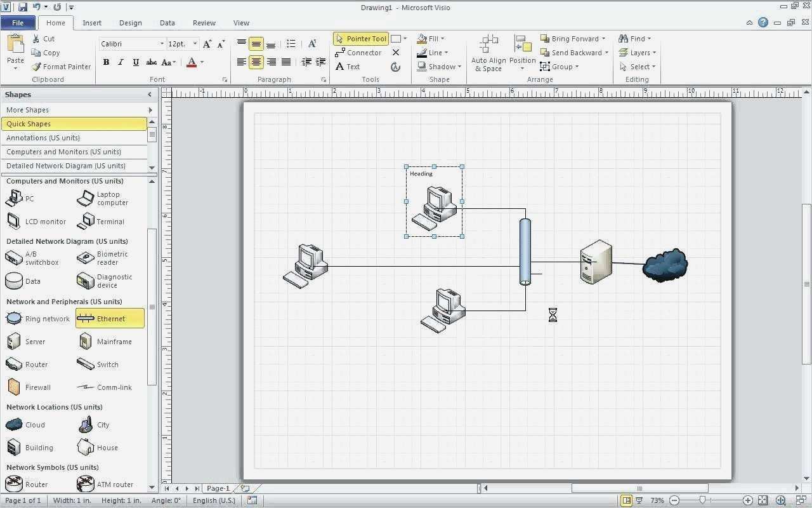Image resolution: width=812 pixels, height=508 pixels.
Task: Open the File menu
Action: 18,23
